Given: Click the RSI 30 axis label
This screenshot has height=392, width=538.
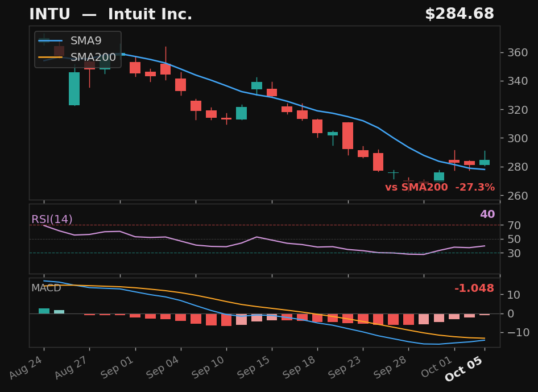Looking at the screenshot, I should click(514, 253).
